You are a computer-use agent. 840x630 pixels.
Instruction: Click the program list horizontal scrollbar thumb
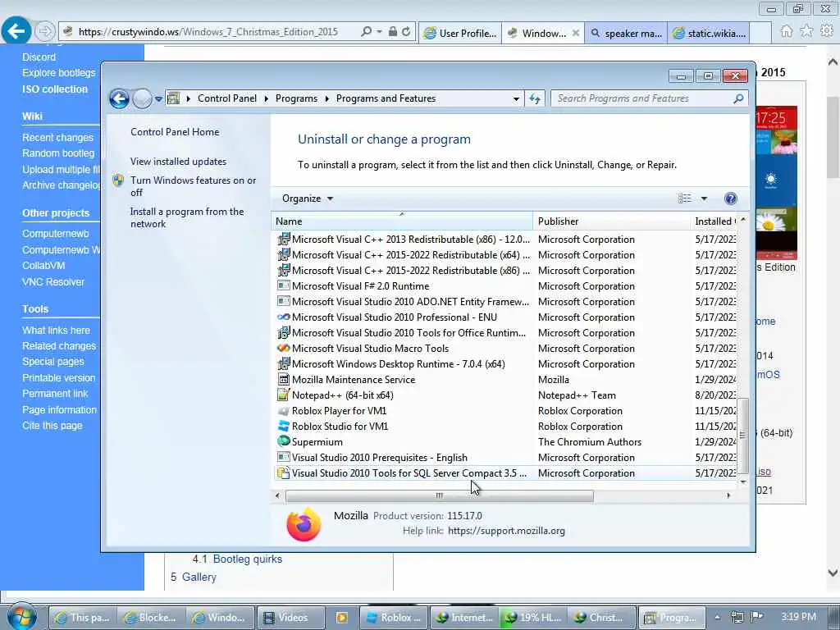pyautogui.click(x=440, y=495)
